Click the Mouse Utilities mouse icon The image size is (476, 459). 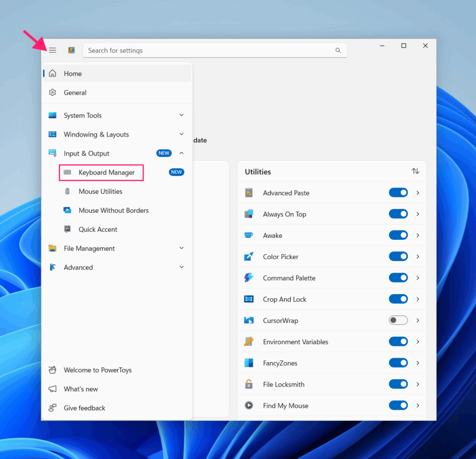[x=67, y=191]
